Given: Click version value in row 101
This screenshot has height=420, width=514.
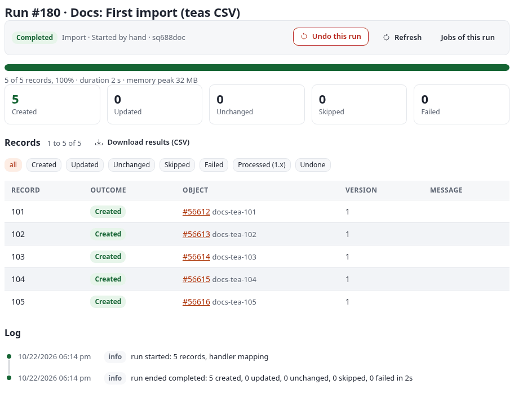Looking at the screenshot, I should point(348,212).
